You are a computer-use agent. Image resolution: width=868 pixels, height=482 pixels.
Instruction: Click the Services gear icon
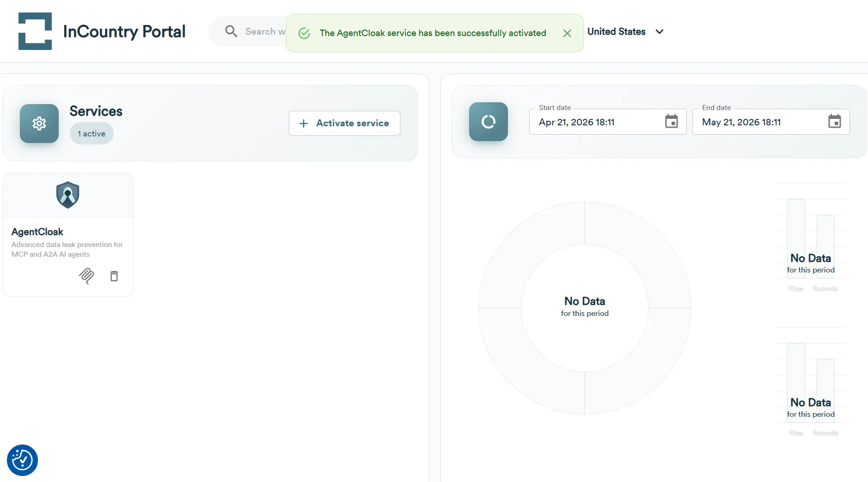(39, 124)
